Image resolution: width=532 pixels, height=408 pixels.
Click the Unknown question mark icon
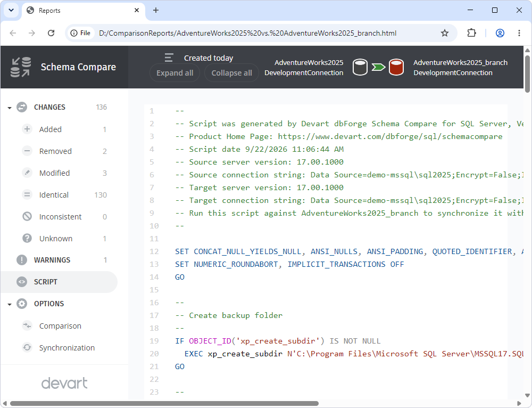(27, 238)
